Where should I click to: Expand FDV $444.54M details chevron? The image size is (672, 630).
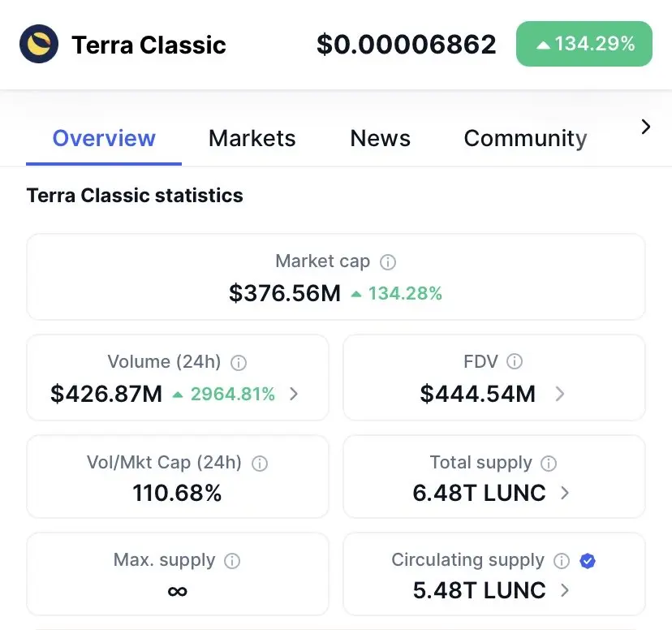[x=560, y=394]
